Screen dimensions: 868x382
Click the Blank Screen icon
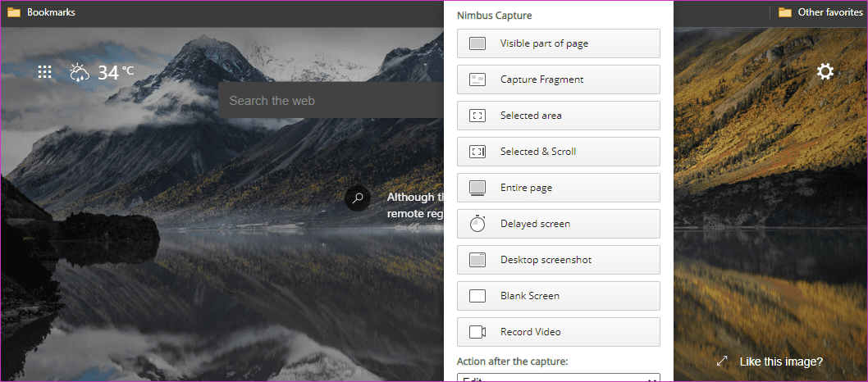[477, 296]
